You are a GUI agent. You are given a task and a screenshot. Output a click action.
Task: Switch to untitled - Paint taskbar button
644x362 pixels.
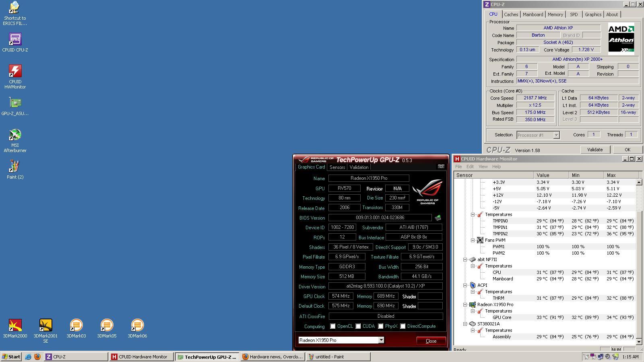338,357
